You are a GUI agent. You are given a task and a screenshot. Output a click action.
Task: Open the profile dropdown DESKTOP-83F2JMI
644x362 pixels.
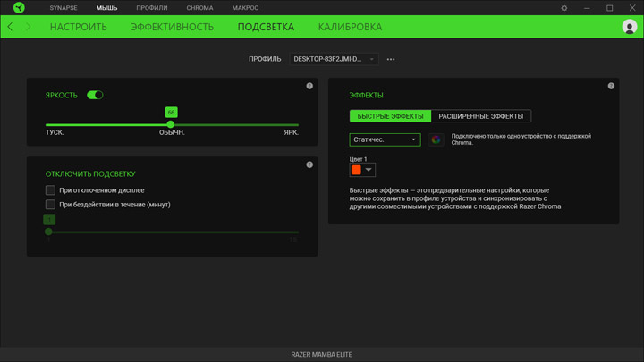point(334,59)
